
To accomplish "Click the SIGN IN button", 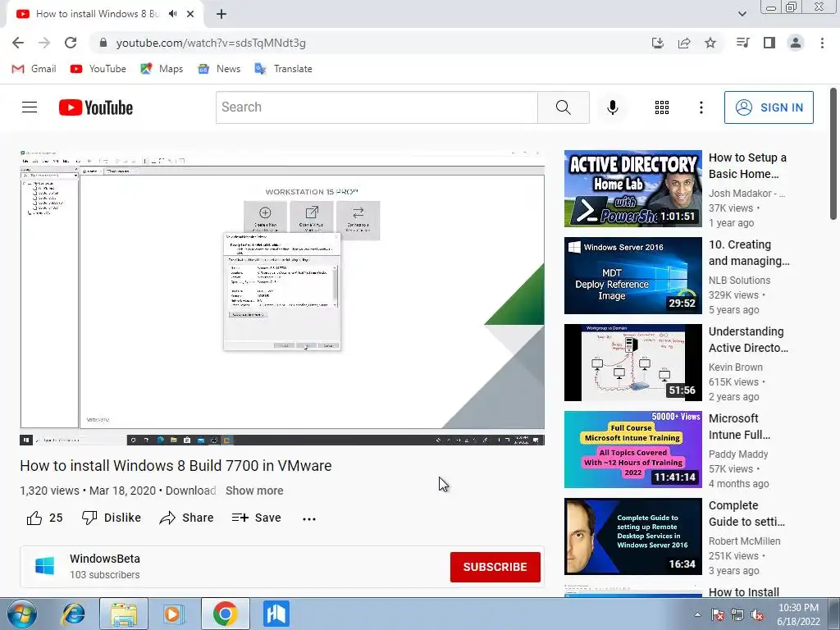I will (769, 107).
